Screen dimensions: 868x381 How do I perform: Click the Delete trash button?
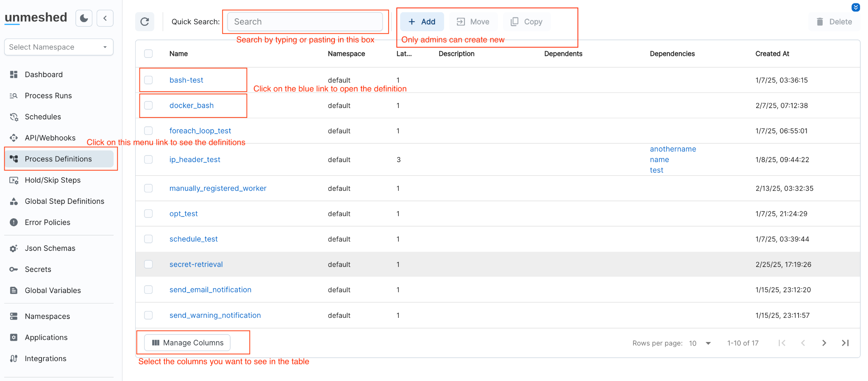coord(834,22)
